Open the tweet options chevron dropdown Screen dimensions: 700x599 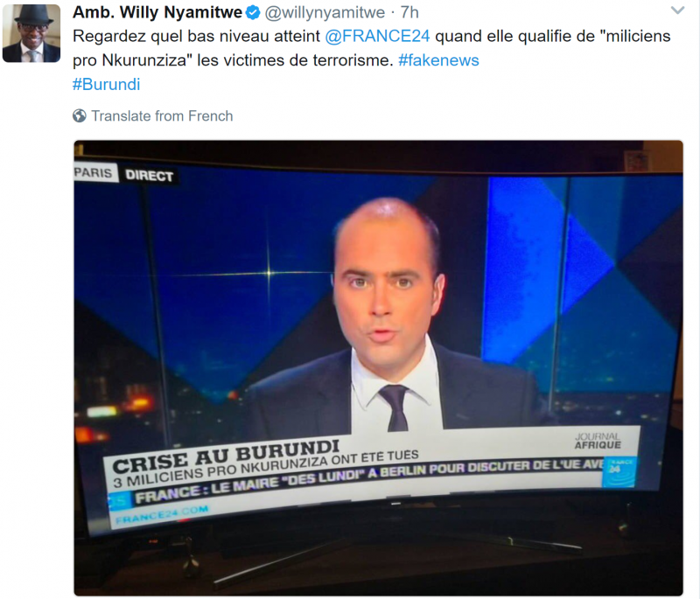pyautogui.click(x=677, y=10)
